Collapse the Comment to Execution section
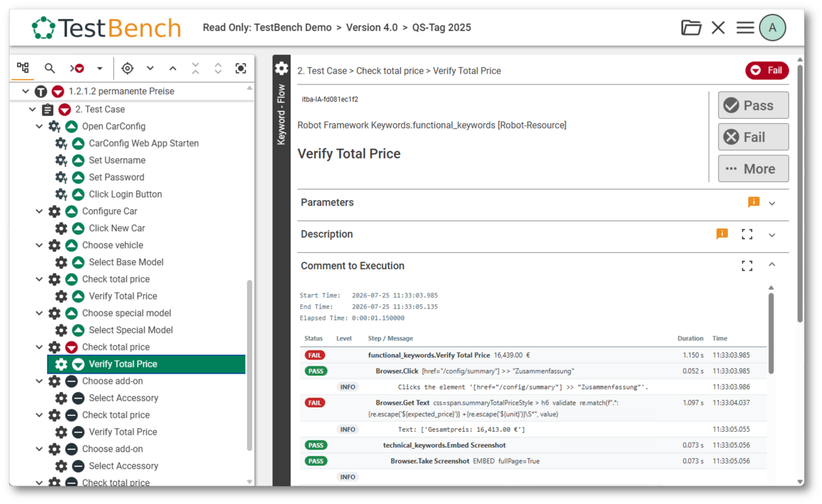 point(772,265)
